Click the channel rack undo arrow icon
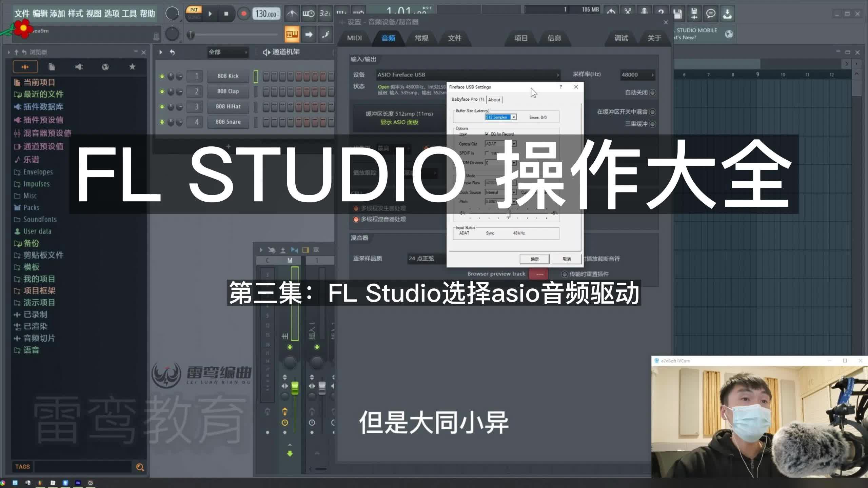 click(x=172, y=52)
